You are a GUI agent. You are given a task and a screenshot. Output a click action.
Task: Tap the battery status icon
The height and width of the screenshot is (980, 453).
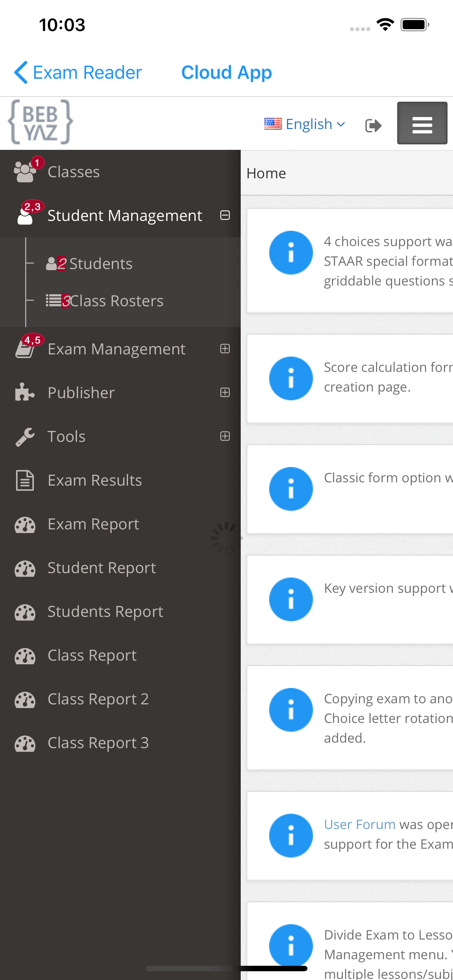[415, 25]
